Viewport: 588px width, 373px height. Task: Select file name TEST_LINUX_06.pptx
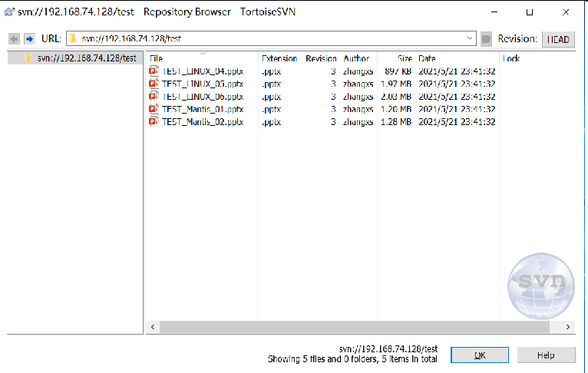pos(203,97)
